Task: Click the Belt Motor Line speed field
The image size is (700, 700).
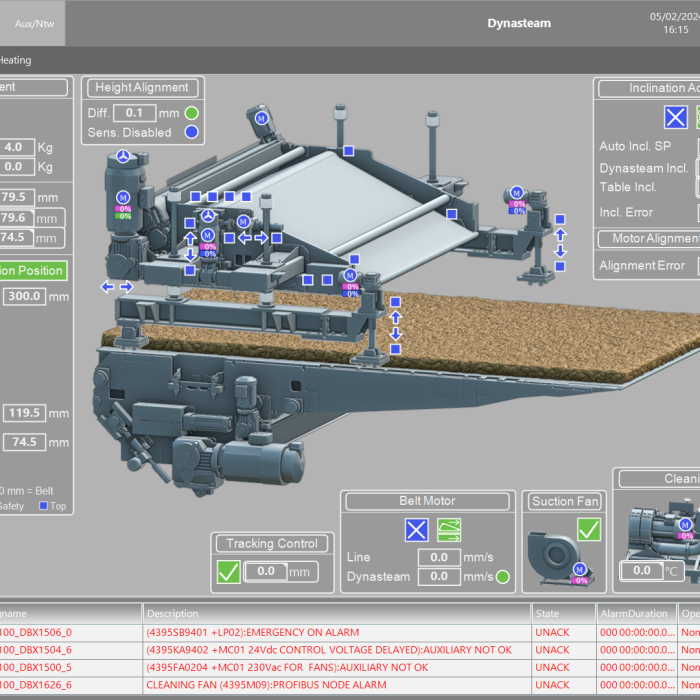Action: 438,557
